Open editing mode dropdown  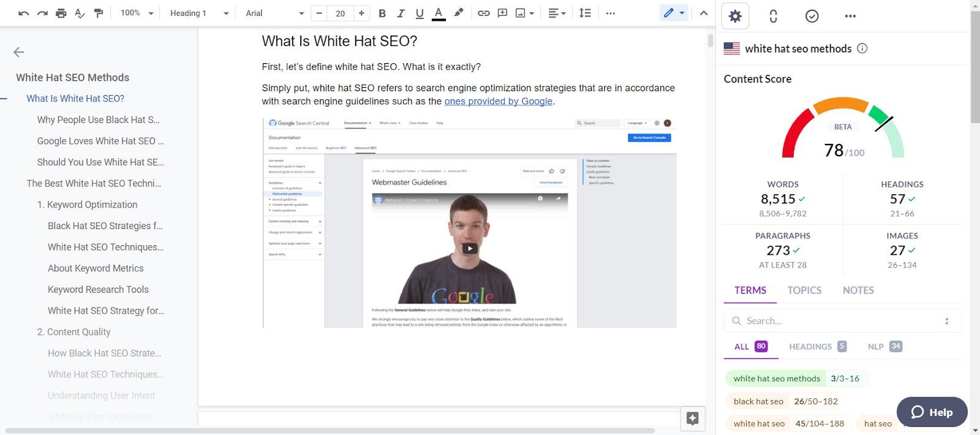(x=674, y=13)
